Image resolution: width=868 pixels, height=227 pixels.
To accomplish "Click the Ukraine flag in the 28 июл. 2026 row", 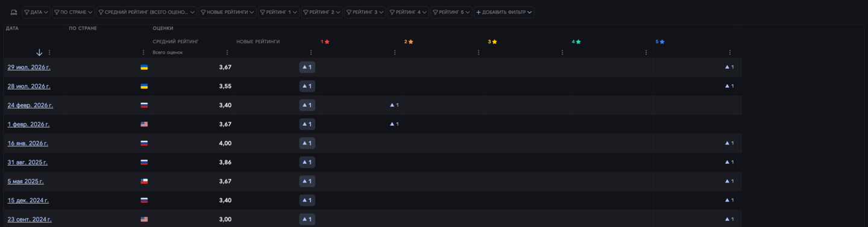I will point(144,86).
